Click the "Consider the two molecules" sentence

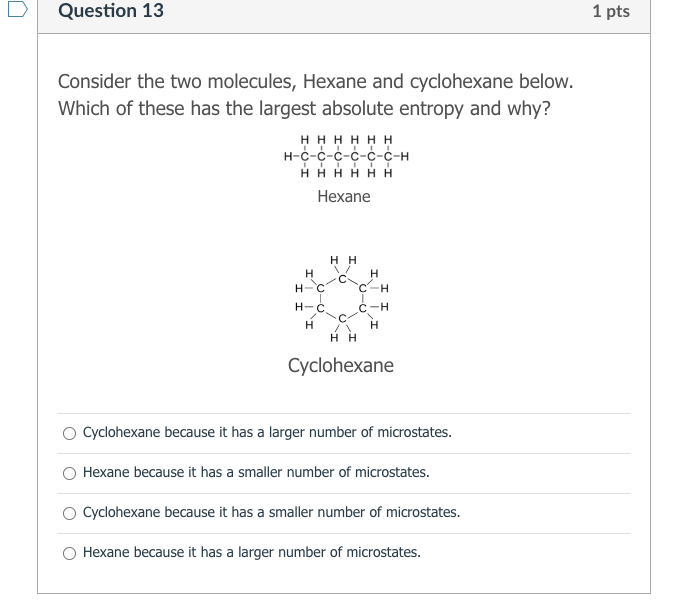coord(315,81)
